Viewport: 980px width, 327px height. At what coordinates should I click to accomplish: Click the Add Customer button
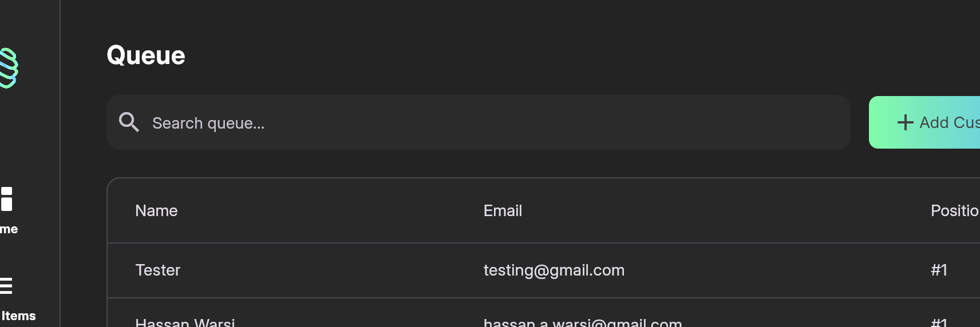click(x=924, y=122)
